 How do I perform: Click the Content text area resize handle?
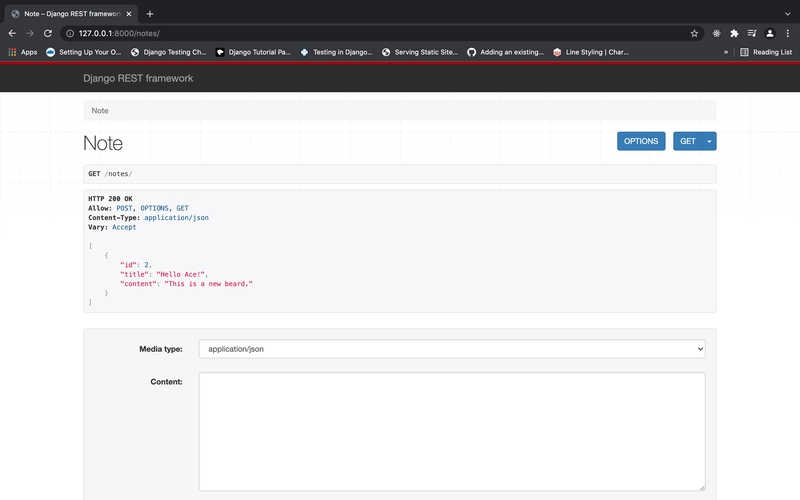(702, 488)
